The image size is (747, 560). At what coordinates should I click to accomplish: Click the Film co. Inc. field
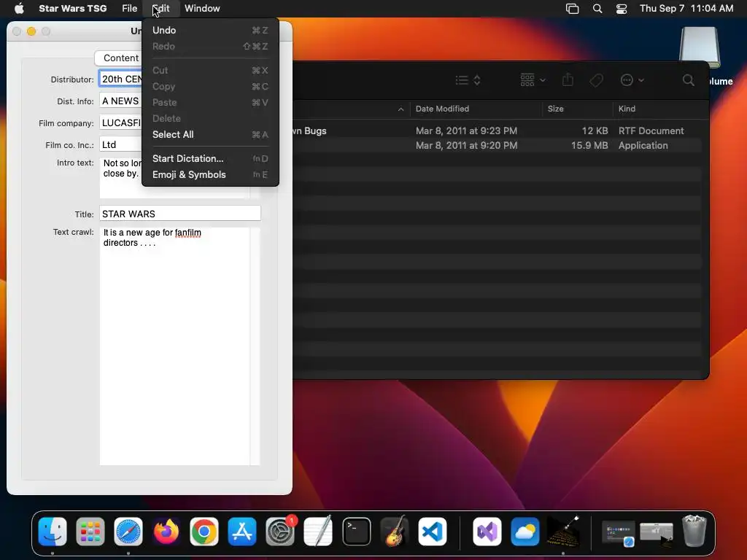coord(121,145)
